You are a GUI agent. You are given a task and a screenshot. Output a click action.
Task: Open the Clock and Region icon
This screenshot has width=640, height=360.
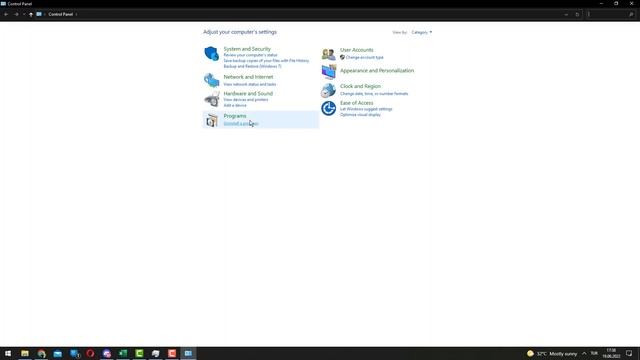[x=328, y=90]
